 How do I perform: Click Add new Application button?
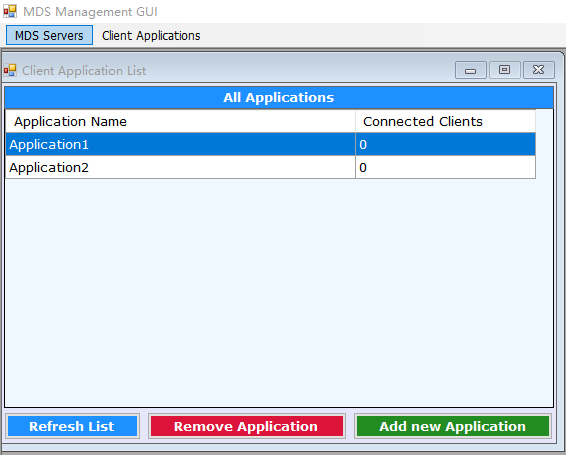453,426
